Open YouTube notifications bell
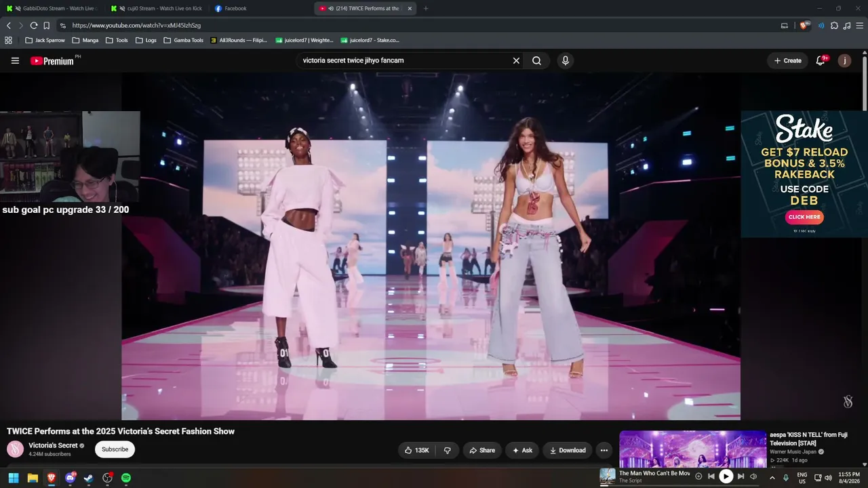This screenshot has height=488, width=868. pos(821,60)
